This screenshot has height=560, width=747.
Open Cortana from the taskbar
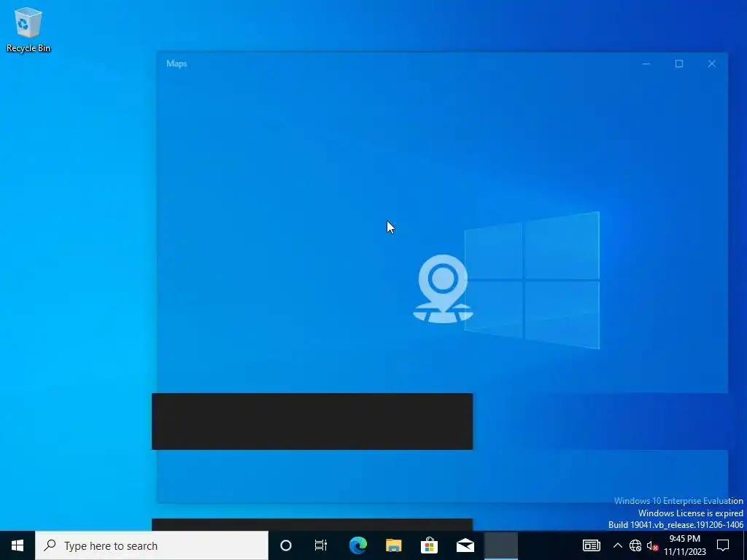[286, 545]
